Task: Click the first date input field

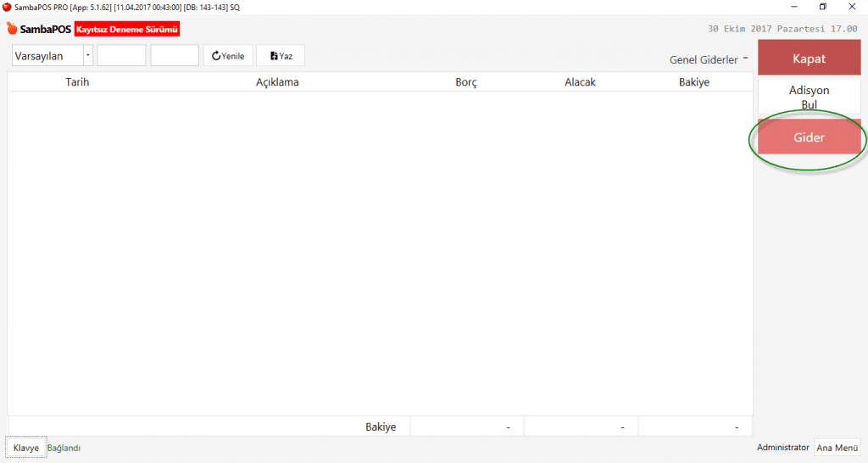Action: [x=121, y=56]
